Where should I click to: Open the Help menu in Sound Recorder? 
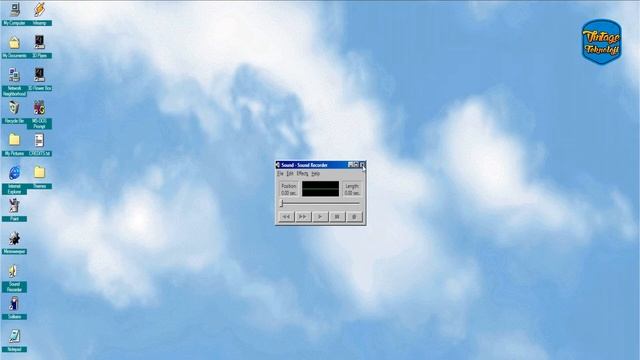coord(315,174)
